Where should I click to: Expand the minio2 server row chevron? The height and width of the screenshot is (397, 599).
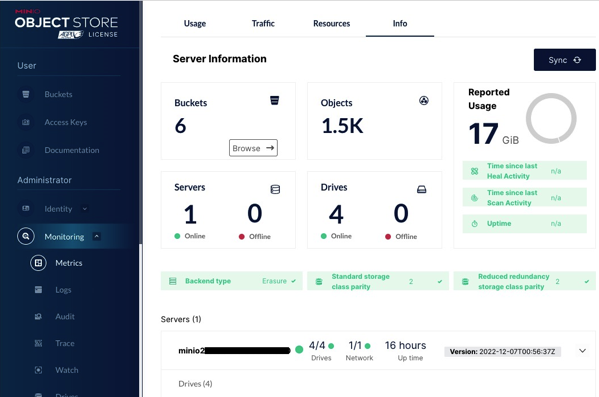[x=582, y=351]
